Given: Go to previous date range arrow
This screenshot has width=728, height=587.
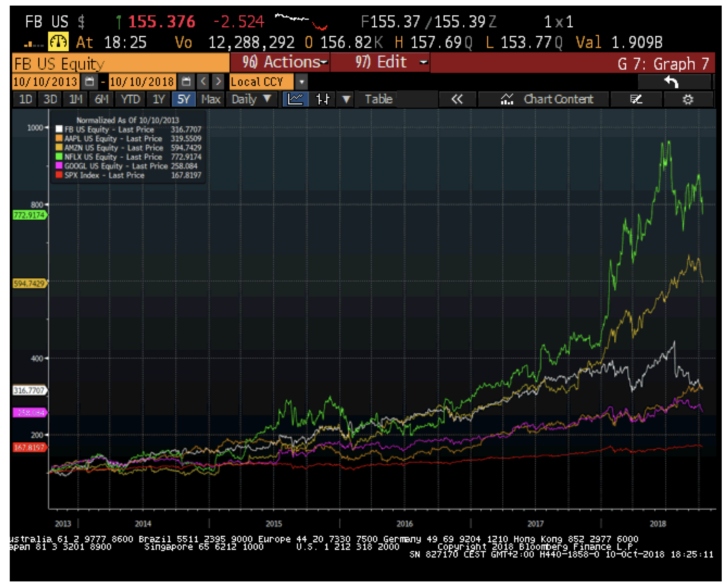Looking at the screenshot, I should point(204,82).
